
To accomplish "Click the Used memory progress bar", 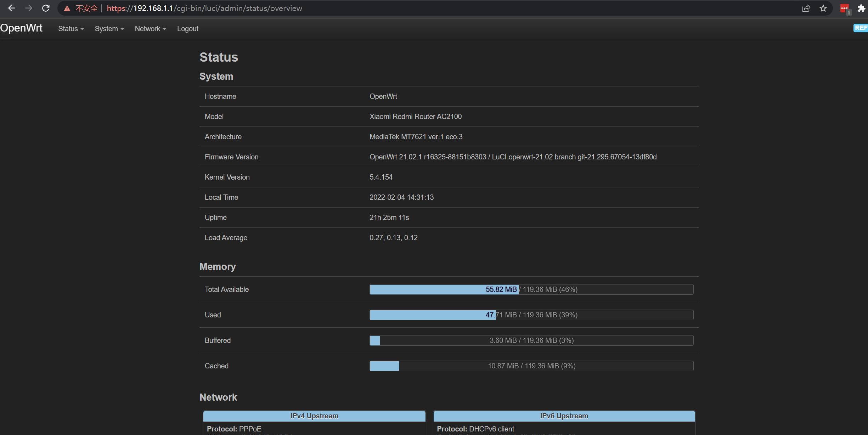I will coord(531,315).
